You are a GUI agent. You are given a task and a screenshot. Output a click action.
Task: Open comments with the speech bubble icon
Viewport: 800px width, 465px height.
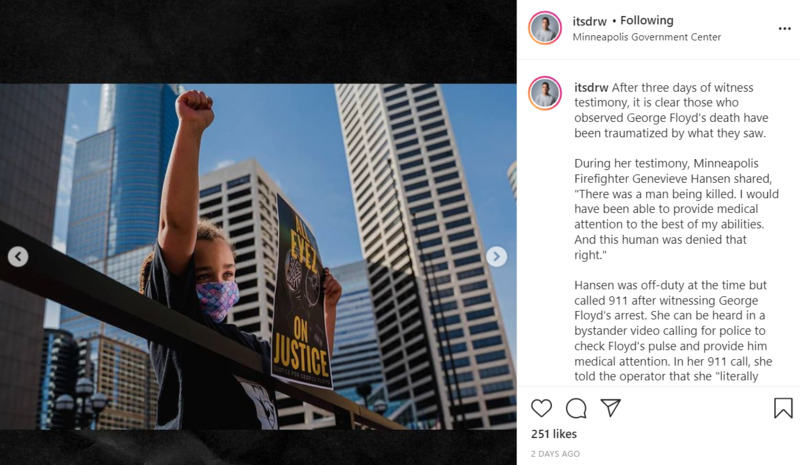576,408
